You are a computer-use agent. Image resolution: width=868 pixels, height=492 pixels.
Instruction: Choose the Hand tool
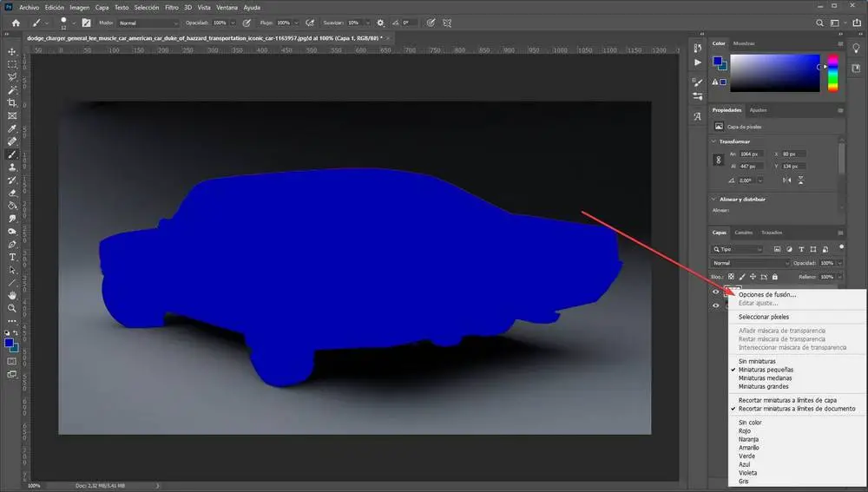pos(12,295)
